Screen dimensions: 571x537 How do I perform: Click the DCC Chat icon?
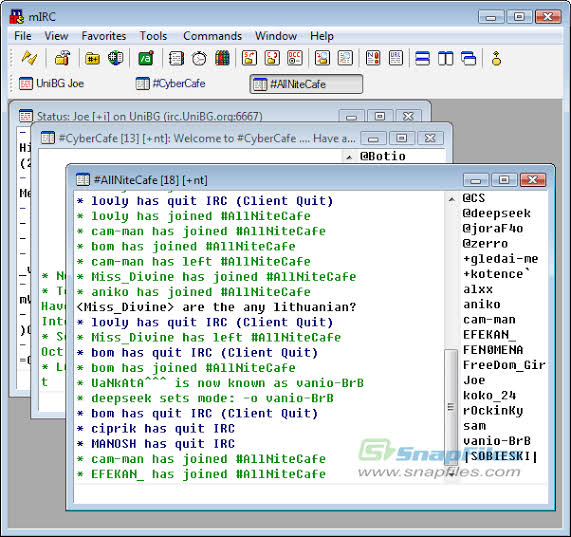click(272, 58)
